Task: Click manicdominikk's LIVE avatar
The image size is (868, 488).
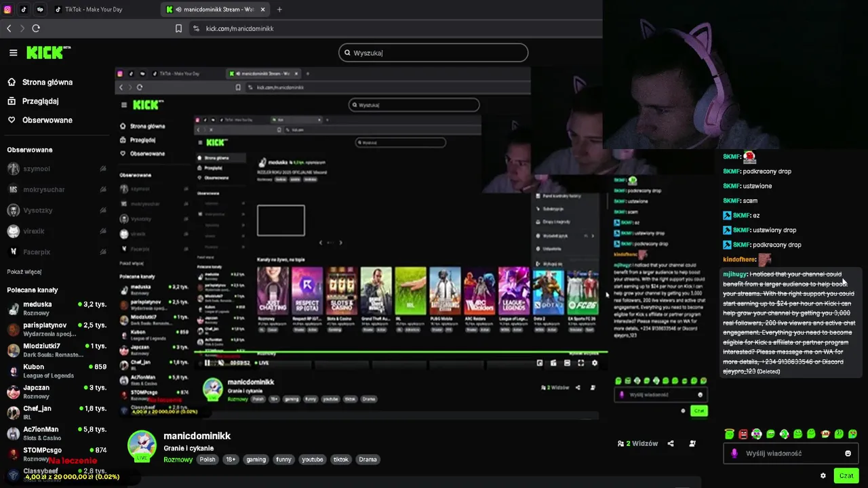Action: click(142, 446)
